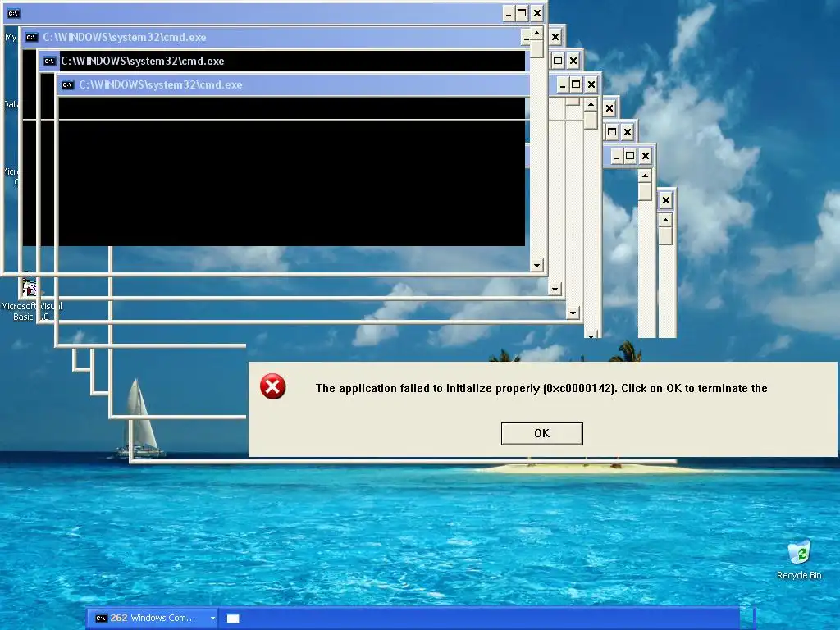Image resolution: width=840 pixels, height=630 pixels.
Task: Open the Recycle Bin desktop icon
Action: 799,560
